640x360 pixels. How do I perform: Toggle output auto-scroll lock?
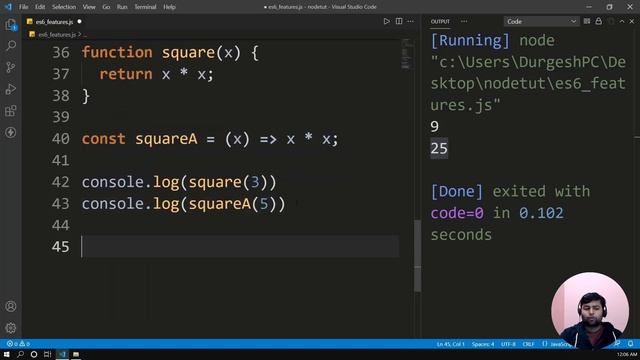[598, 21]
